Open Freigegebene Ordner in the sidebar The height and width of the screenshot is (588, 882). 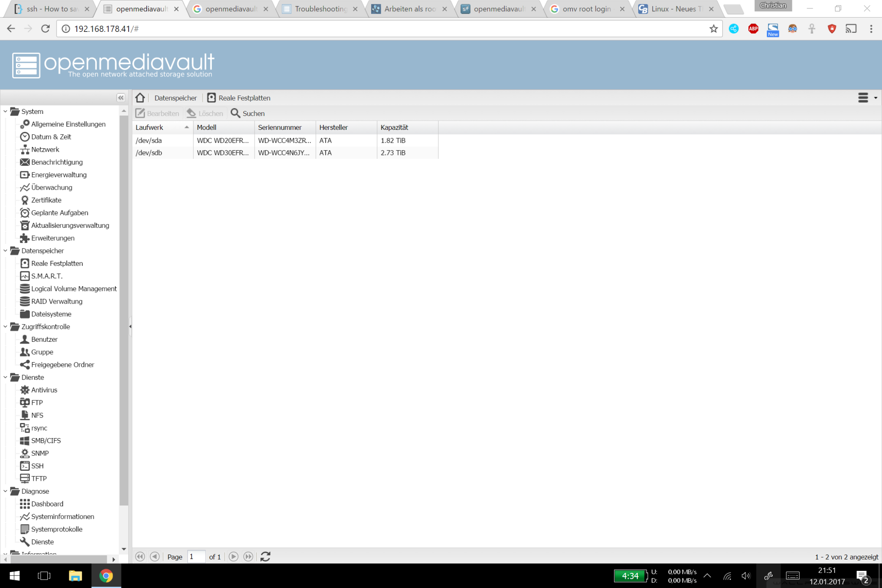click(x=62, y=364)
